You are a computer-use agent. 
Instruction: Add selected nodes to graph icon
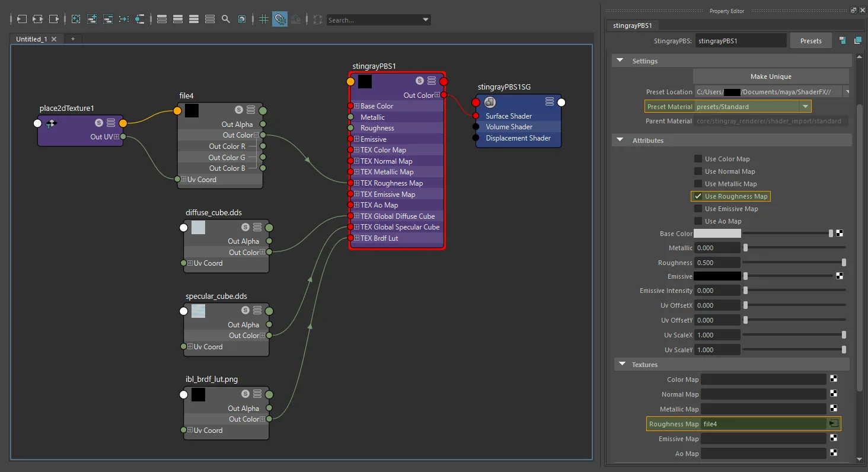(x=92, y=20)
